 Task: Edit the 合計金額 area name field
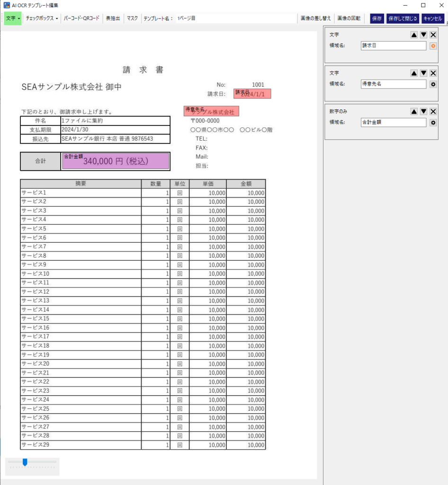(393, 123)
